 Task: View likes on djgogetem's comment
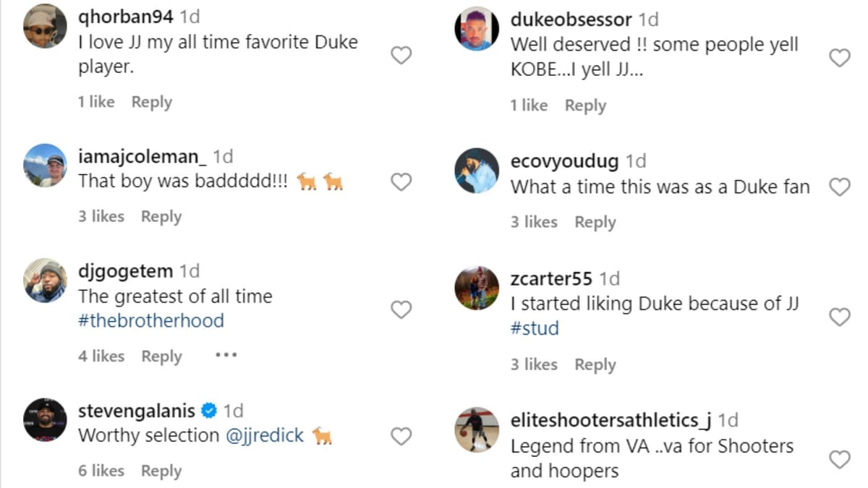101,356
